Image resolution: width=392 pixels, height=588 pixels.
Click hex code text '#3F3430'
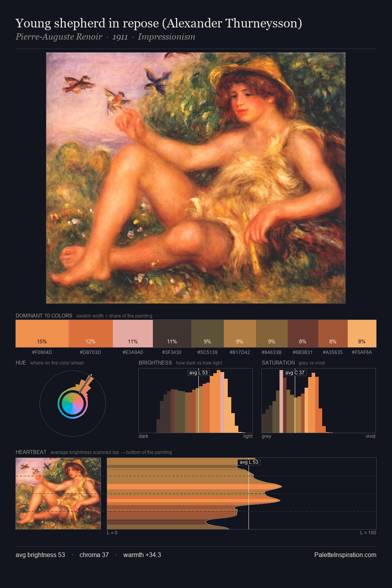click(172, 352)
